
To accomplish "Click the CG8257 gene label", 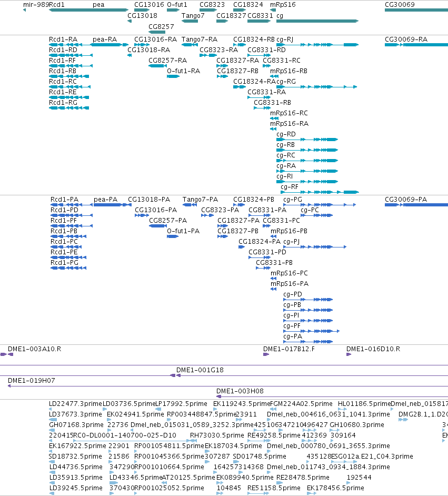I will 161,27.
